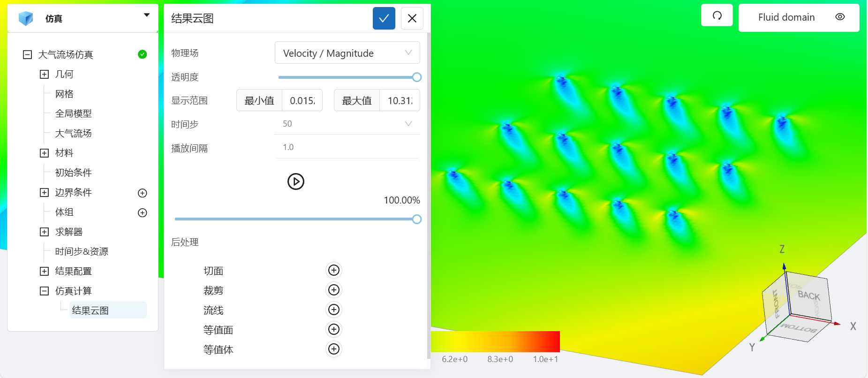Click the panel vertical scrollbar
This screenshot has width=868, height=378.
pyautogui.click(x=429, y=195)
